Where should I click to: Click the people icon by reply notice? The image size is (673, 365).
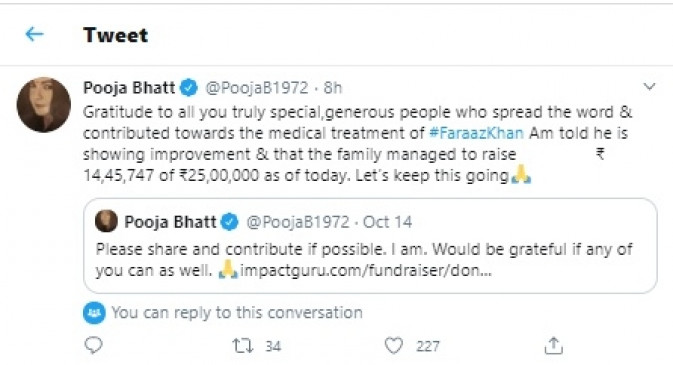[94, 313]
